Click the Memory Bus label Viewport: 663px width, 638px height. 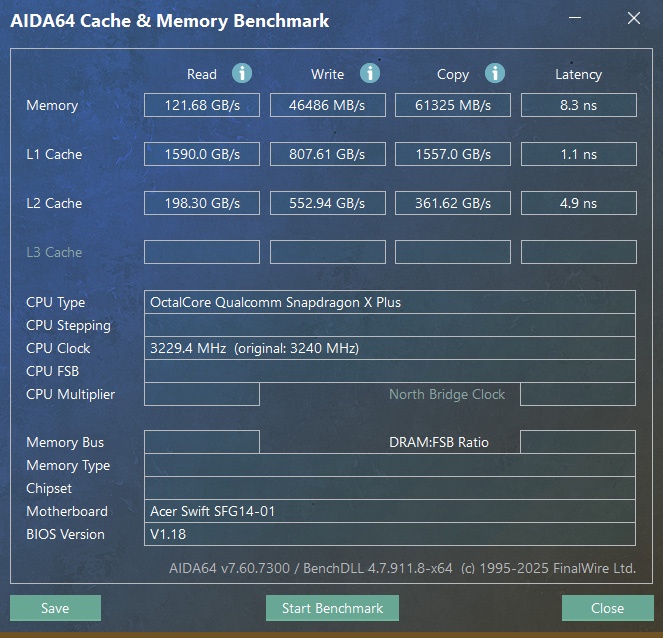coord(65,442)
